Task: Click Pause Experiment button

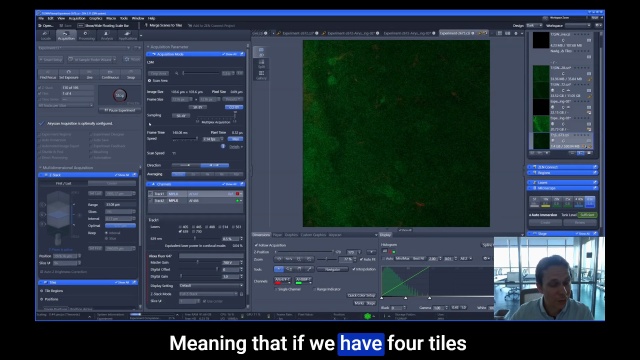Action: (120, 110)
